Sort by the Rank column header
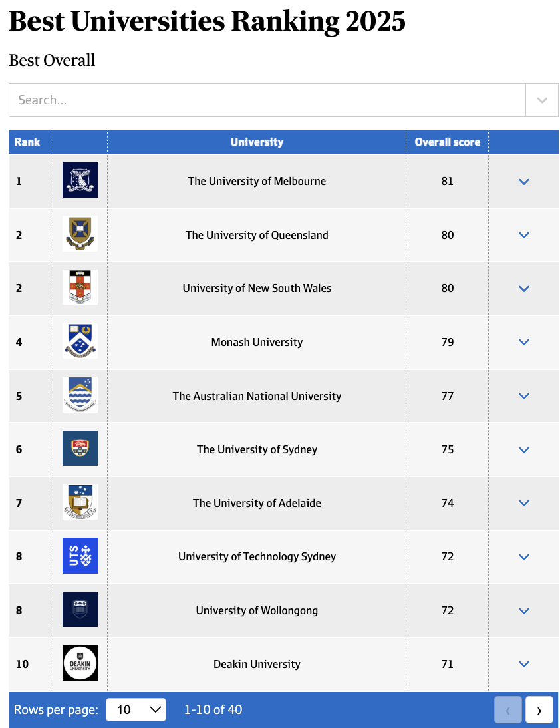The height and width of the screenshot is (728, 560). (27, 142)
